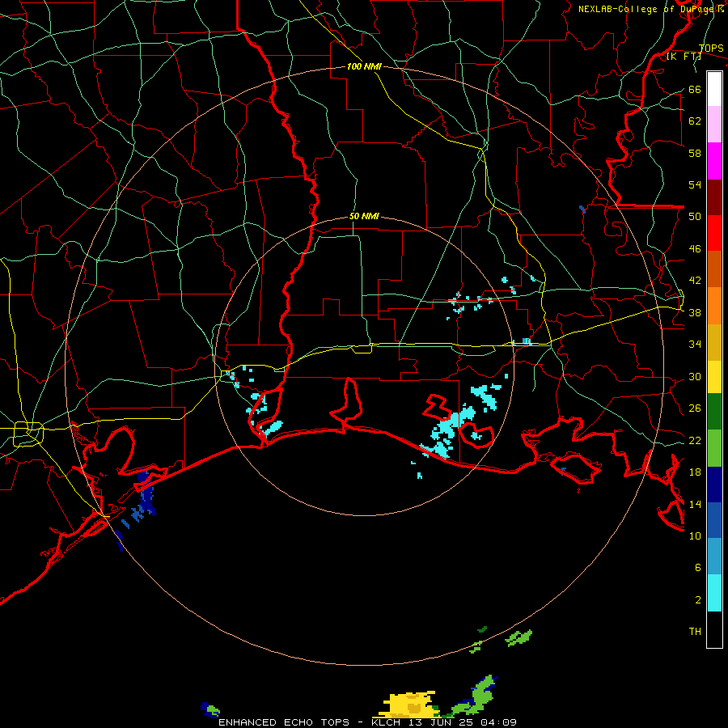
Task: Select the light pink legend swatch
Action: point(714,124)
